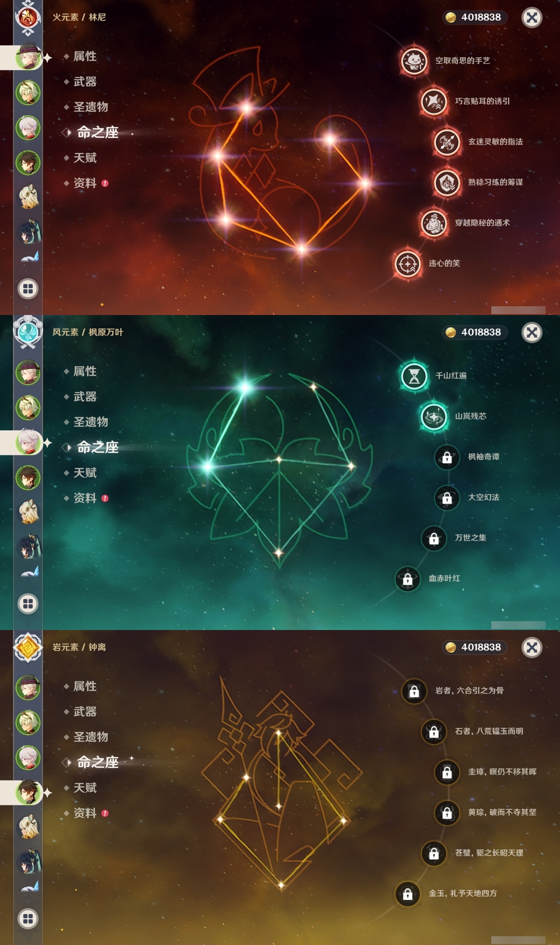Click the 违心的笑 constellation icon

point(408,264)
